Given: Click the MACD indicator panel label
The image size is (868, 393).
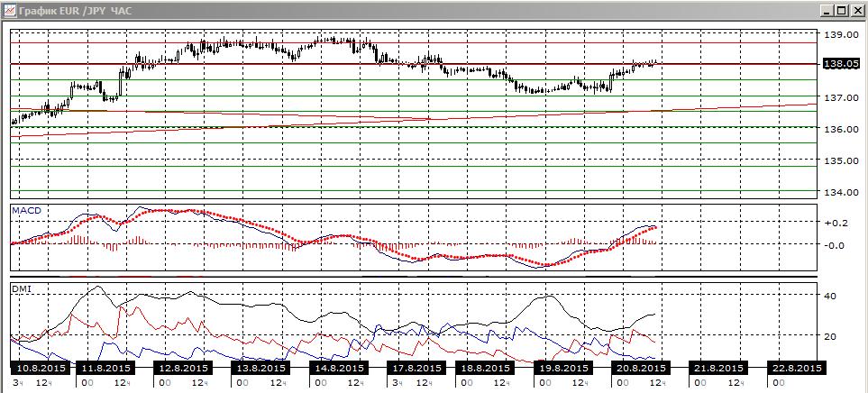Looking at the screenshot, I should [25, 210].
